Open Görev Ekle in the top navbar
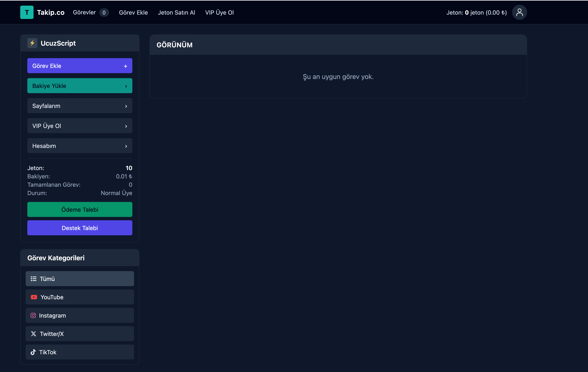Screen dimensions: 588x372 pyautogui.click(x=133, y=13)
